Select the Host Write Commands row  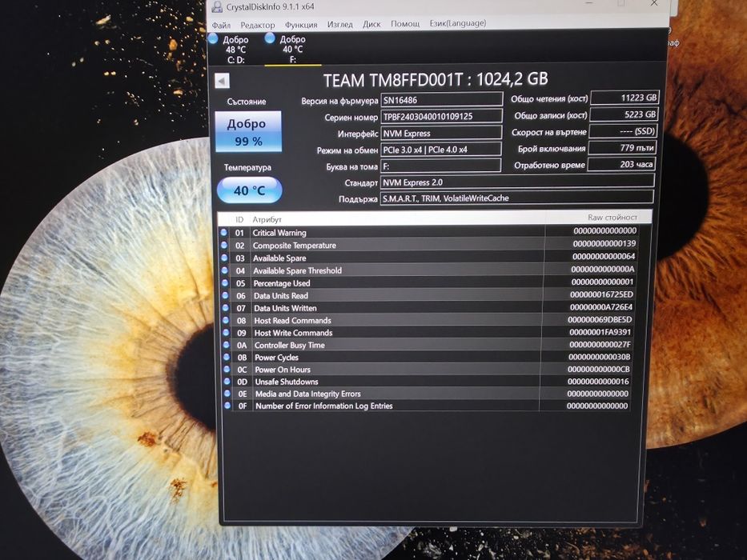pyautogui.click(x=429, y=332)
